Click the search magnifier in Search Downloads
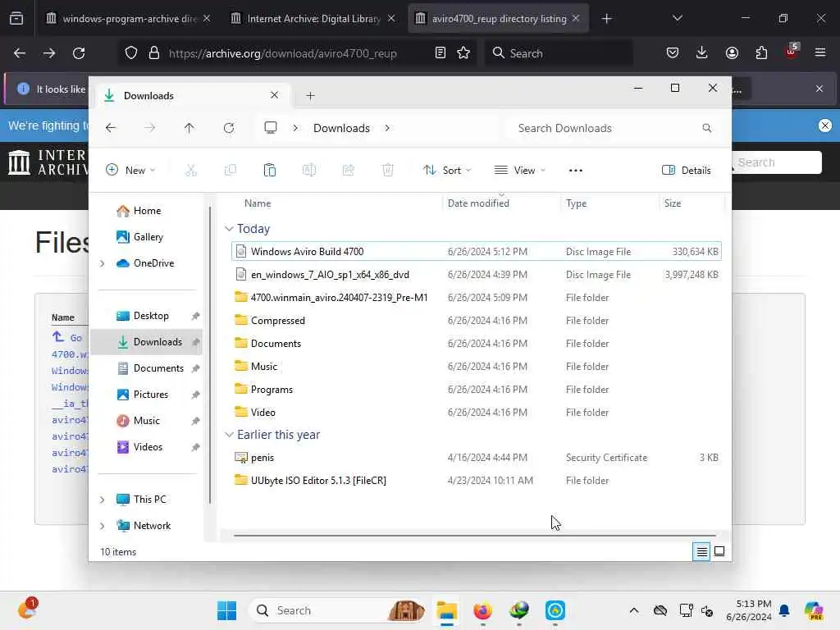840x630 pixels. tap(706, 128)
